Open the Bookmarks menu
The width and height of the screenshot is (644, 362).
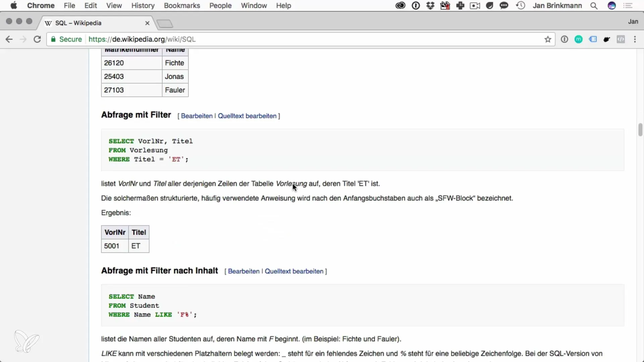(182, 6)
